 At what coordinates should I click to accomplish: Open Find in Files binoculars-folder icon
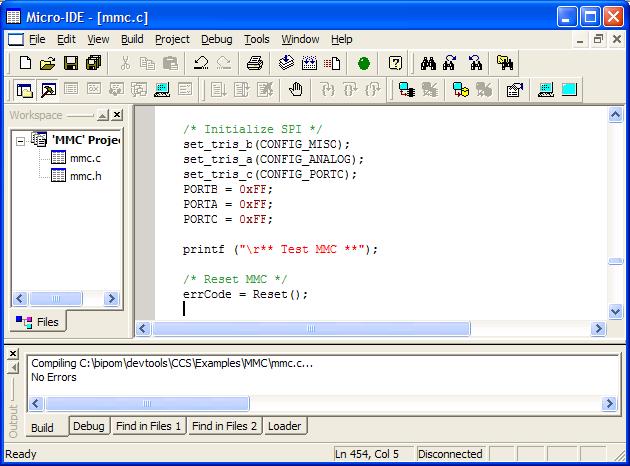tap(505, 63)
